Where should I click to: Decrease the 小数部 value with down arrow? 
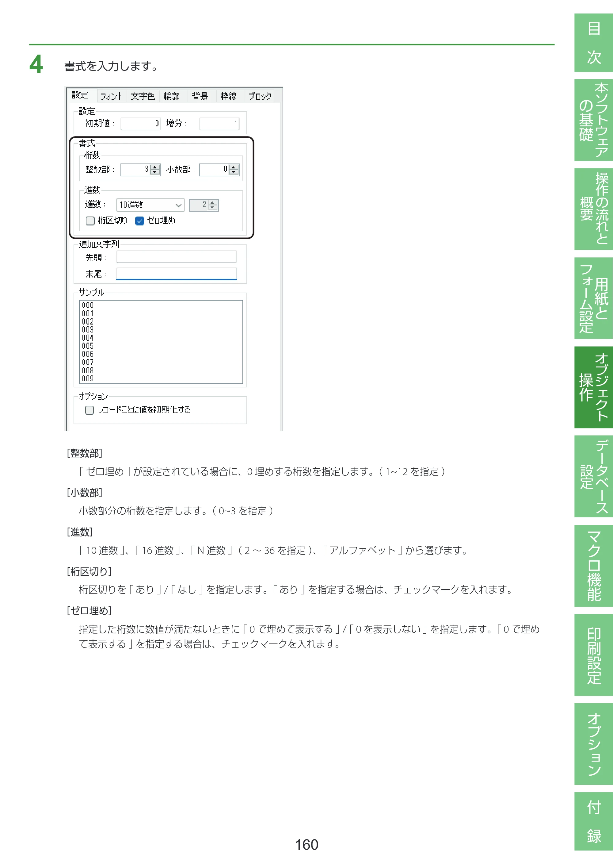tap(234, 172)
